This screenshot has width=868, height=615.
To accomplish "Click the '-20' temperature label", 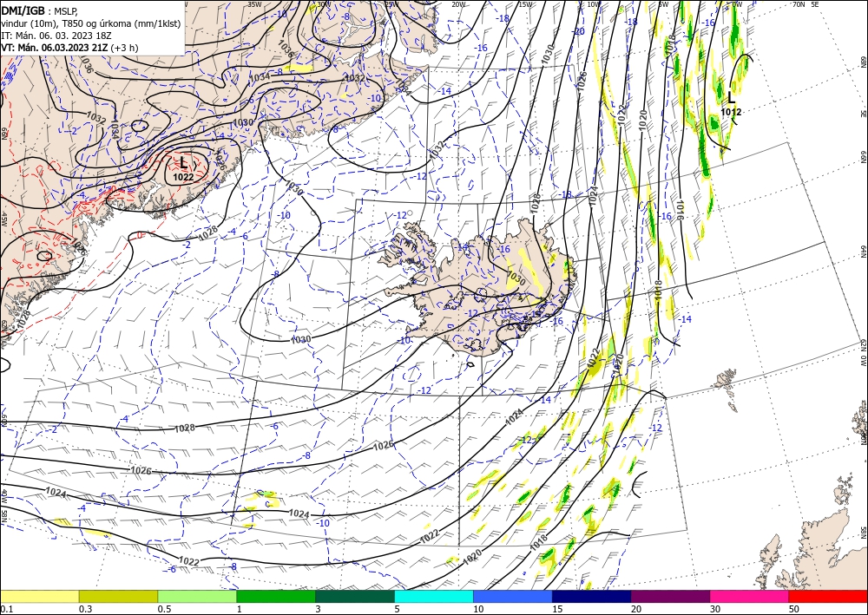I will [x=578, y=31].
